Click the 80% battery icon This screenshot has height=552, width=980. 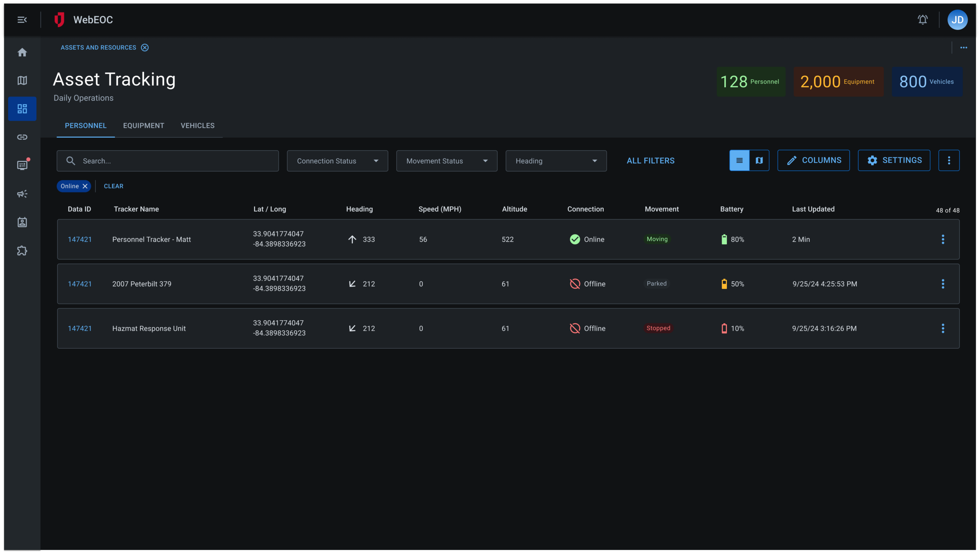(x=724, y=239)
